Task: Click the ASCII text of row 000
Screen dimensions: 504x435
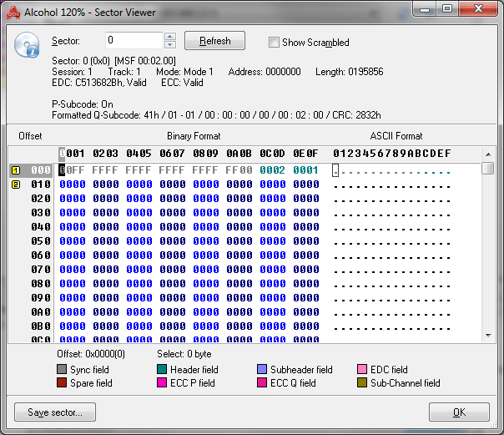Action: tap(392, 170)
